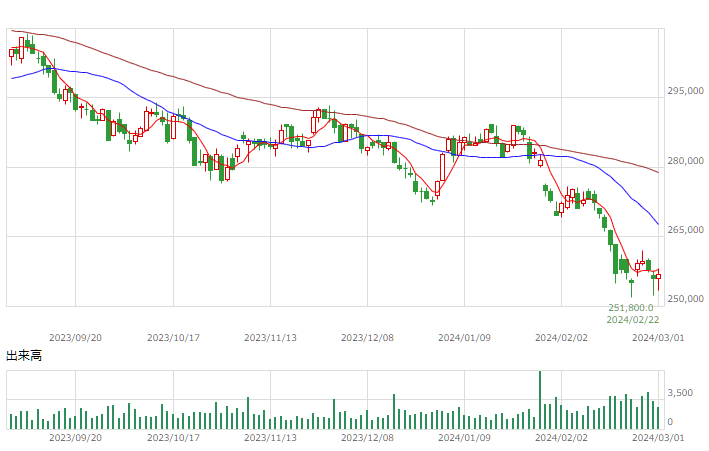Click the 265,000 price axis label
The width and height of the screenshot is (709, 451).
(x=685, y=230)
